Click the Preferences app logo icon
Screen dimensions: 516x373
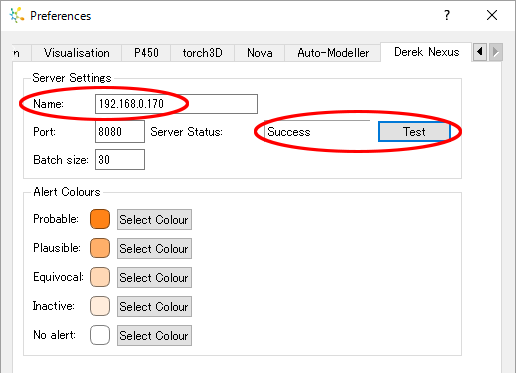[17, 15]
